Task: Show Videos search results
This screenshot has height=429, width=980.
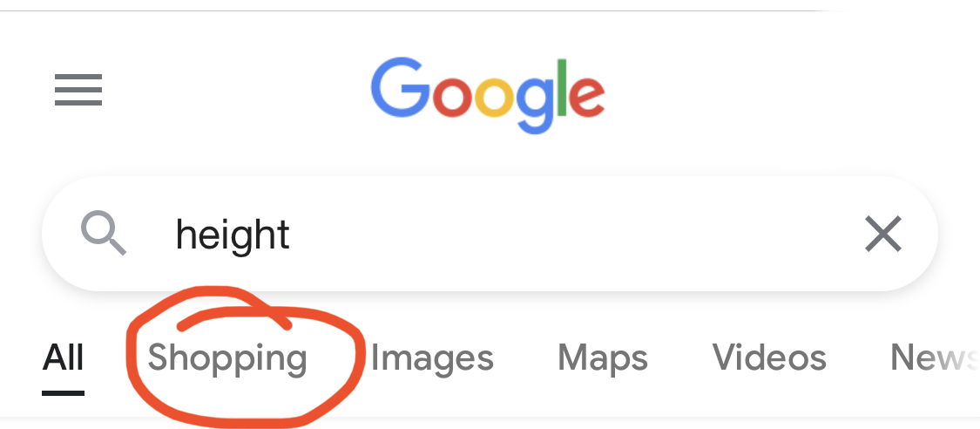Action: [769, 357]
